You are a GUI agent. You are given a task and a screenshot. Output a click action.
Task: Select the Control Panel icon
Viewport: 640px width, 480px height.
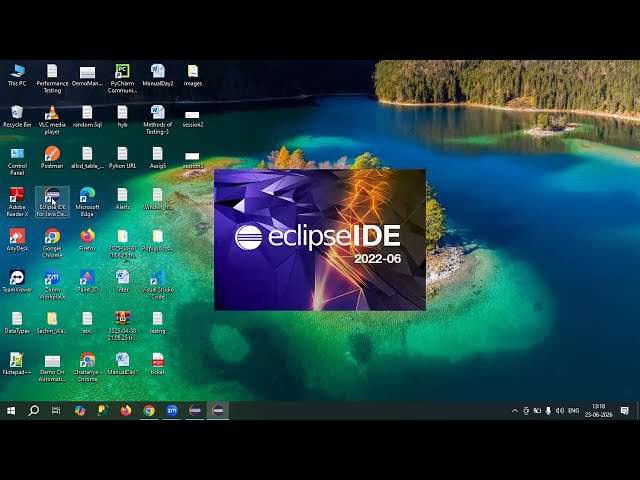(17, 161)
